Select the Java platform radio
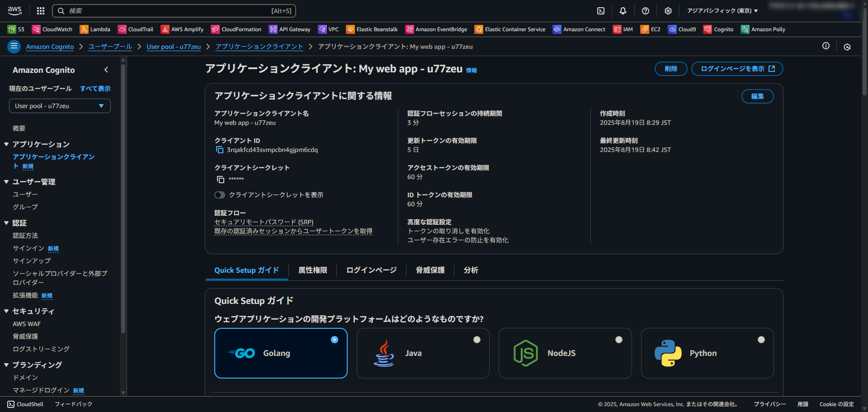The height and width of the screenshot is (412, 868). [x=477, y=340]
